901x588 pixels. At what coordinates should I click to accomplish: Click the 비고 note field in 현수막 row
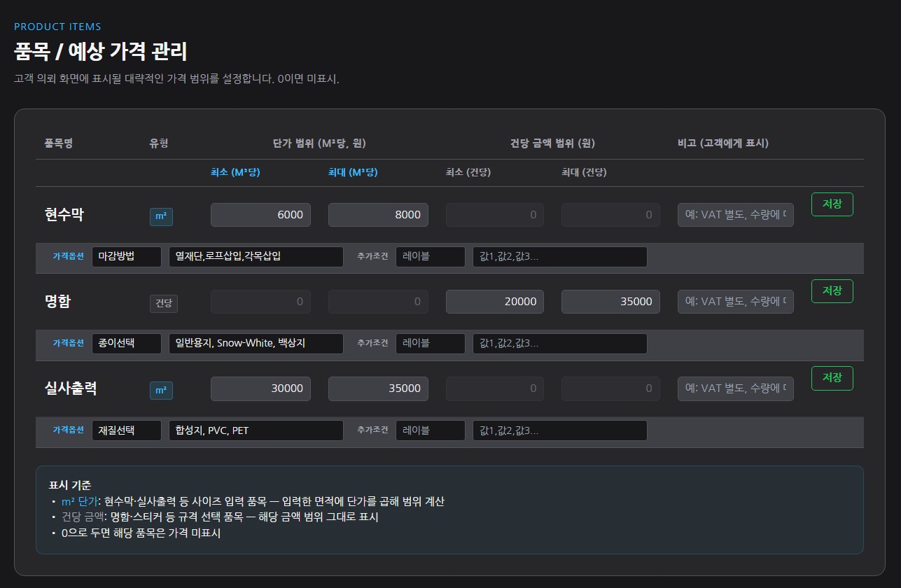(735, 215)
